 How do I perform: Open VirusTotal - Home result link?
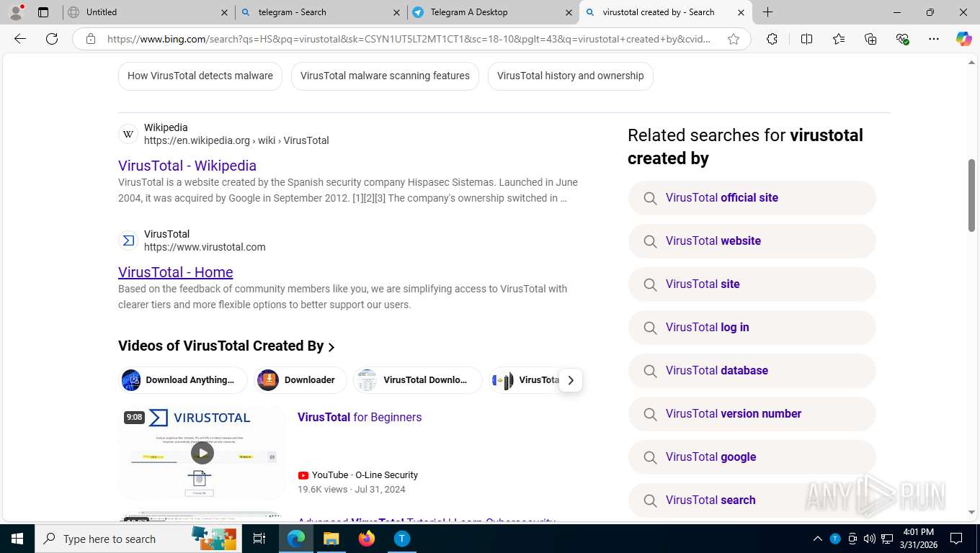(x=176, y=272)
